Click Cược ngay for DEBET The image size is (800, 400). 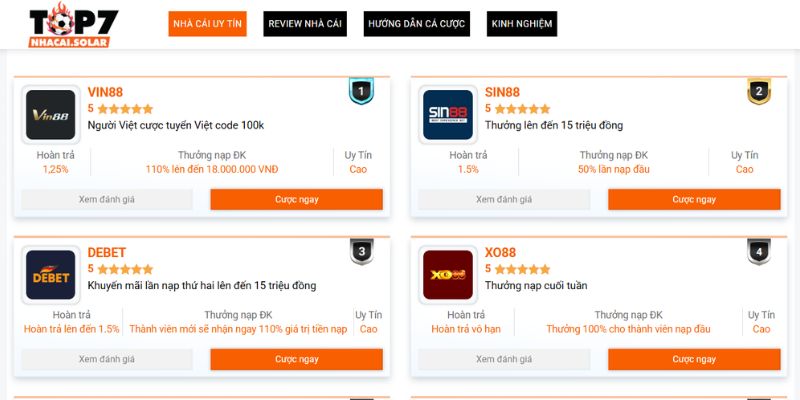tap(296, 359)
